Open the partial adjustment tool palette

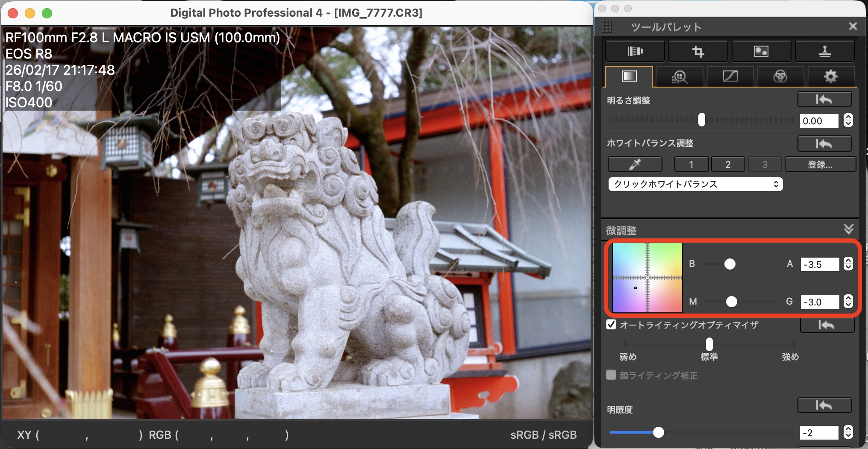(x=761, y=52)
